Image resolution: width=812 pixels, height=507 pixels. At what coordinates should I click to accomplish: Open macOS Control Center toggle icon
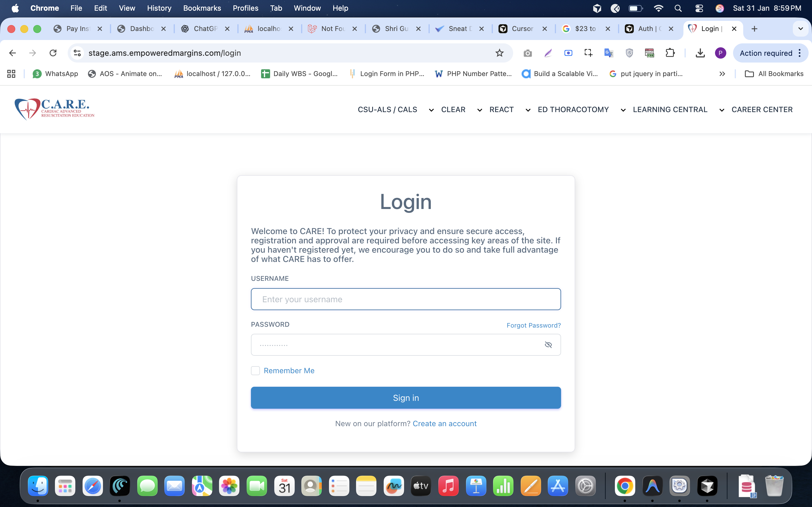pos(699,8)
